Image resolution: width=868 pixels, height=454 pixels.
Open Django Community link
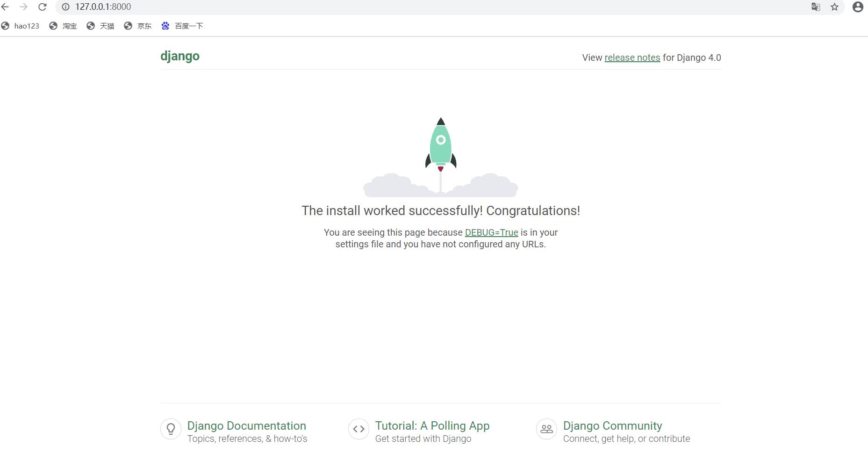[612, 426]
